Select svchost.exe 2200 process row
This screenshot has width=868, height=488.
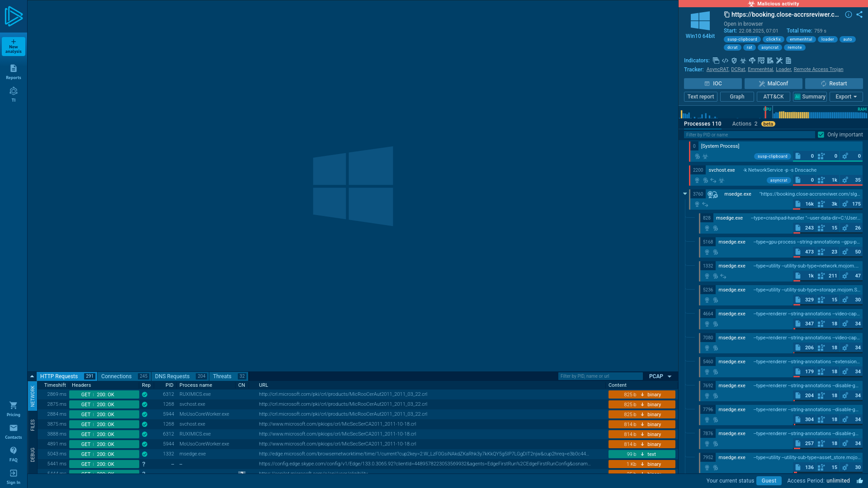(x=776, y=175)
